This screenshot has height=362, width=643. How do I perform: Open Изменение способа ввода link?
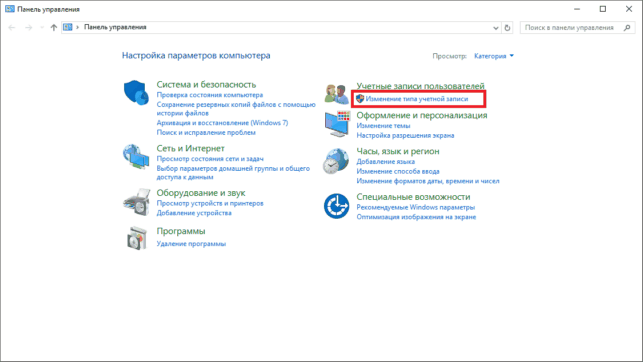(398, 171)
